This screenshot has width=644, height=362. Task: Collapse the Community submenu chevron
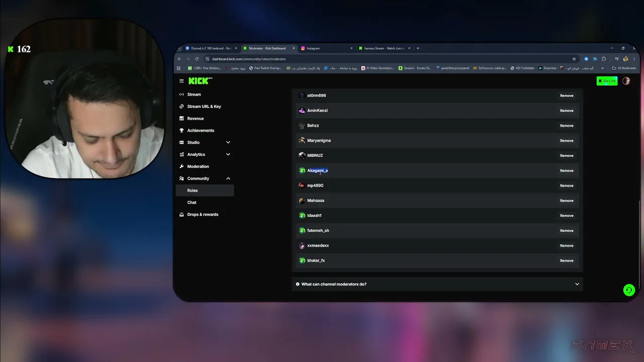[228, 178]
